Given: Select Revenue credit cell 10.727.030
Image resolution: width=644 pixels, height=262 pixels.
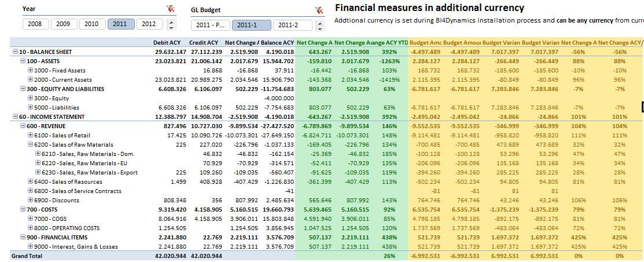Looking at the screenshot, I should coord(206,126).
